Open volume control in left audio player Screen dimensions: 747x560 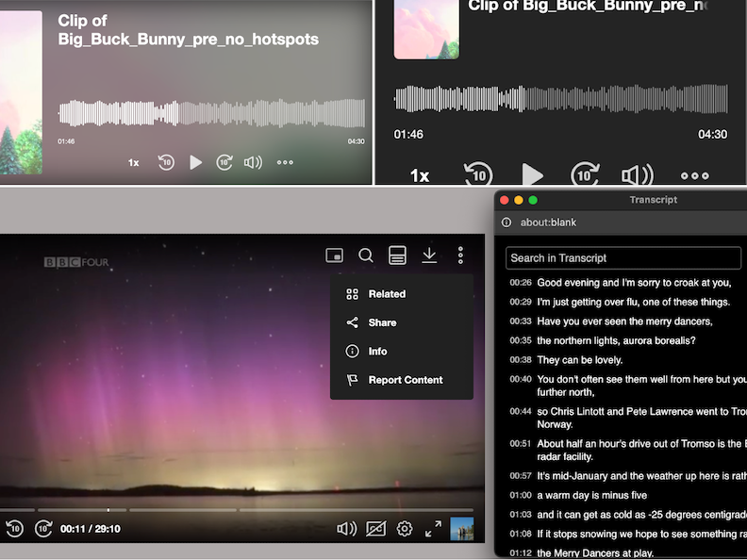coord(253,162)
